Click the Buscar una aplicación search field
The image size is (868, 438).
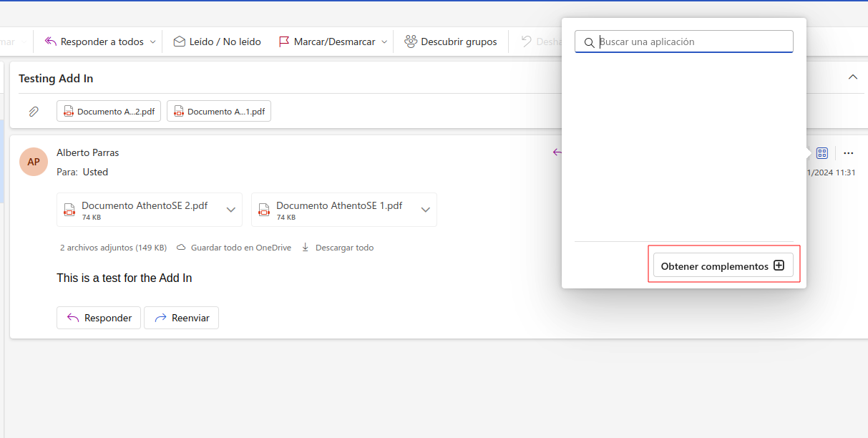tap(691, 42)
